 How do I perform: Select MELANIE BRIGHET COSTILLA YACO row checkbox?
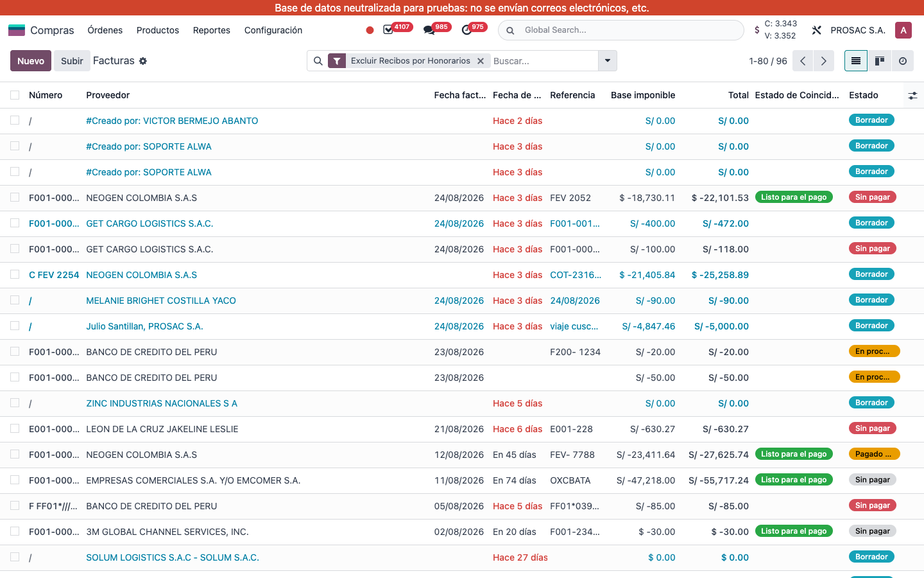[15, 300]
